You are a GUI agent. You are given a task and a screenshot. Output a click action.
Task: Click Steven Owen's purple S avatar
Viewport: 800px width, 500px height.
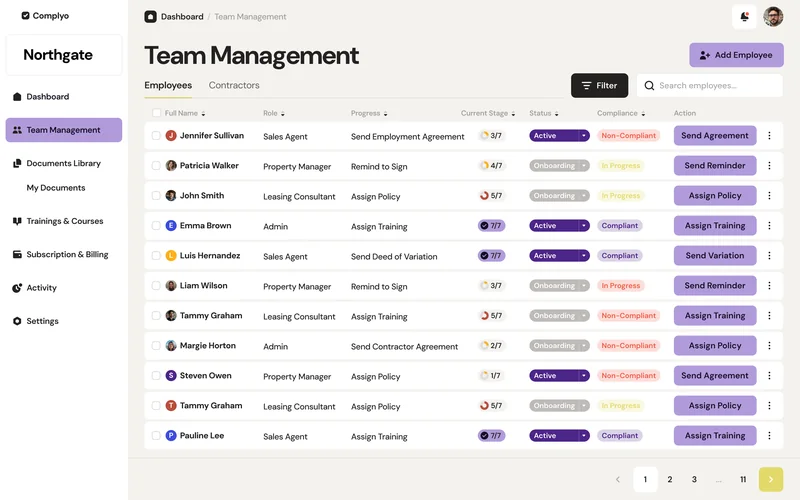click(x=171, y=376)
